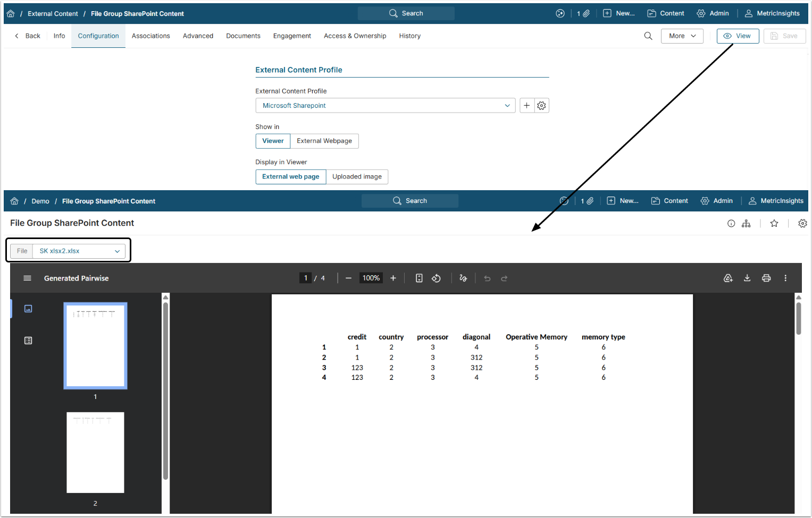The image size is (812, 518).
Task: Click the magnifier icon left of More
Action: point(648,36)
